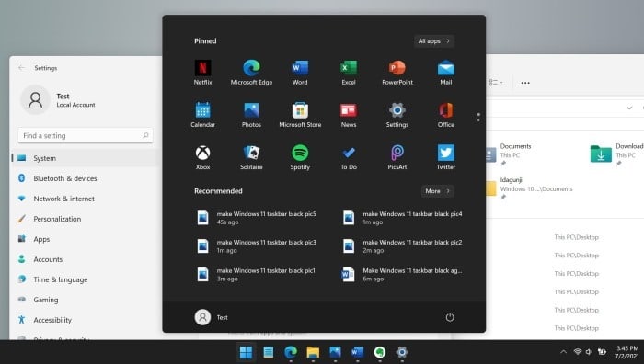Viewport: 644px width, 364px height.
Task: Open Widgets from the taskbar
Action: pos(269,352)
